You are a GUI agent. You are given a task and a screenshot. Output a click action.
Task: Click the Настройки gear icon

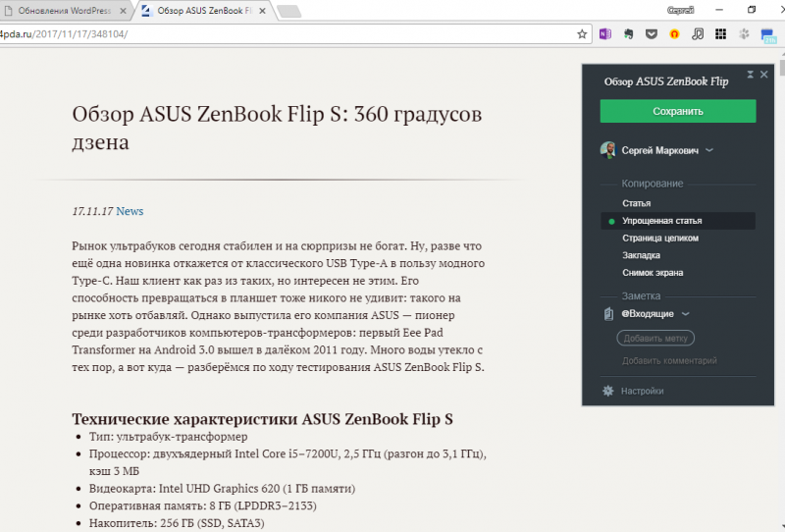point(608,391)
